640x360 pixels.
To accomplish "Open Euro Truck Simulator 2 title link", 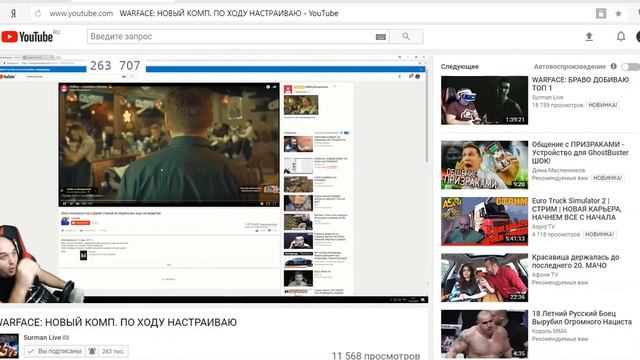I will [577, 209].
